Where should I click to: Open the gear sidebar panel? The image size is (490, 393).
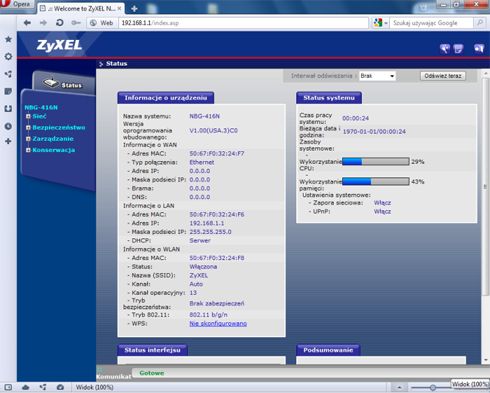click(x=8, y=56)
